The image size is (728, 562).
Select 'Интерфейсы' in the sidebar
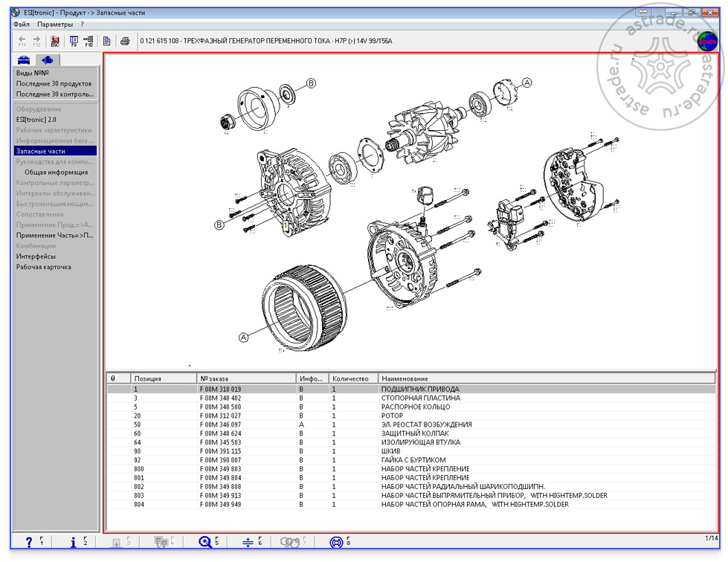pyautogui.click(x=36, y=256)
